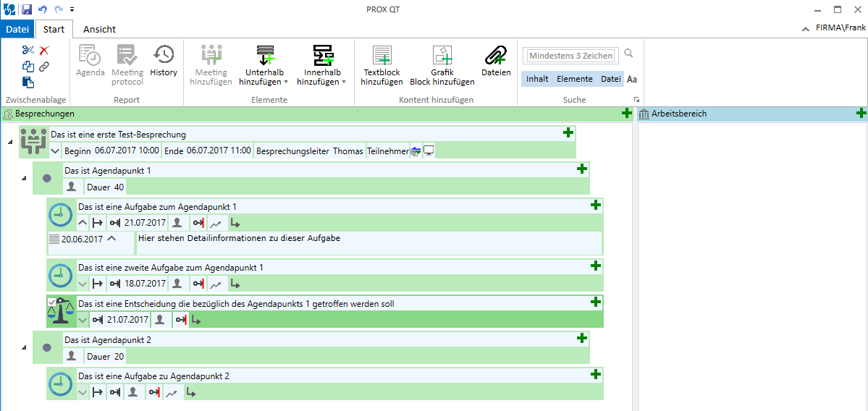The image size is (868, 411).
Task: Toggle the Aa case-sensitive search icon
Action: coord(631,79)
